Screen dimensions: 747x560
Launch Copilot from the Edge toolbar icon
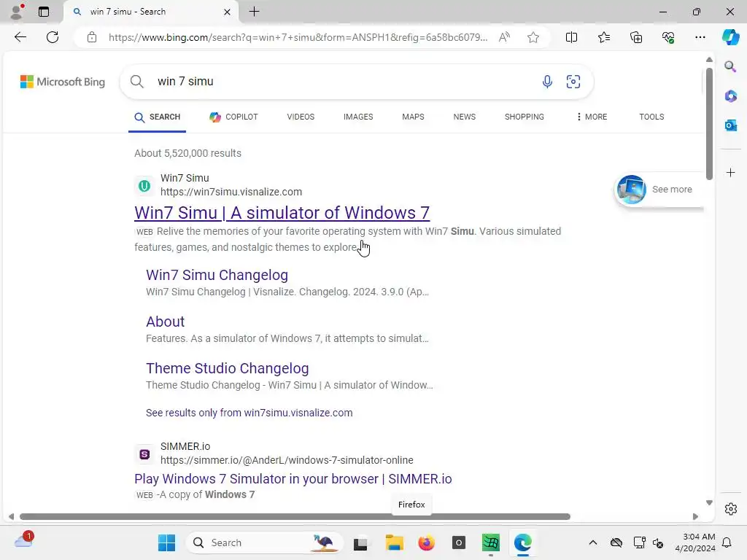(730, 37)
